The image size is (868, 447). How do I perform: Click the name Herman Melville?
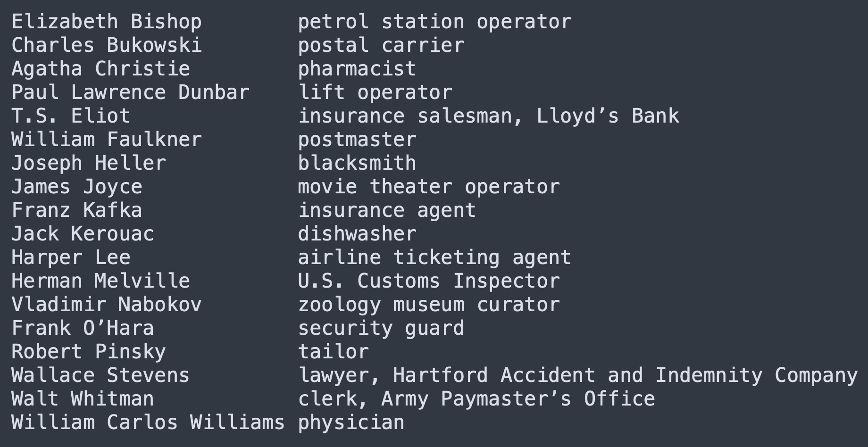(x=100, y=281)
